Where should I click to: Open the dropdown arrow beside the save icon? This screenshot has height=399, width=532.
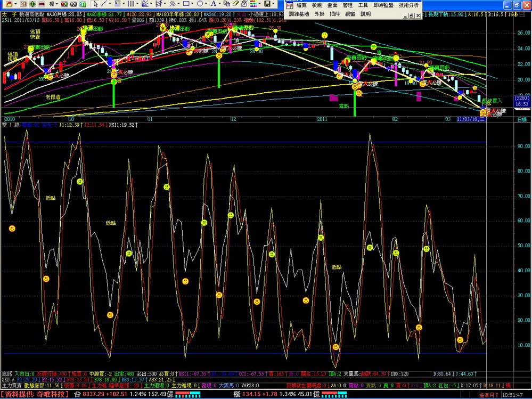273,4
